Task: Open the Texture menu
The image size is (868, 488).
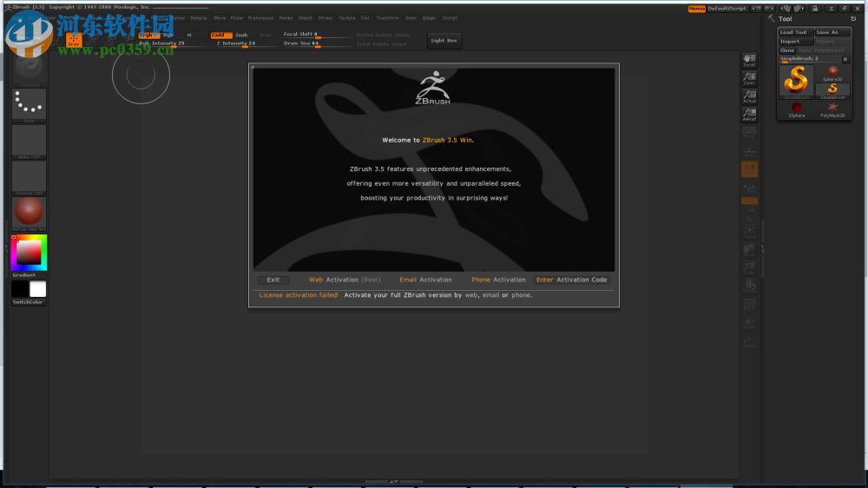Action: [347, 17]
